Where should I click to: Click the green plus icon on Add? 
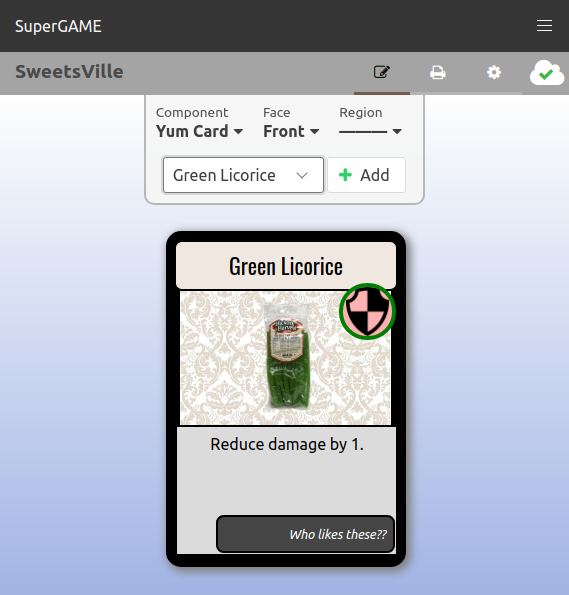click(345, 175)
